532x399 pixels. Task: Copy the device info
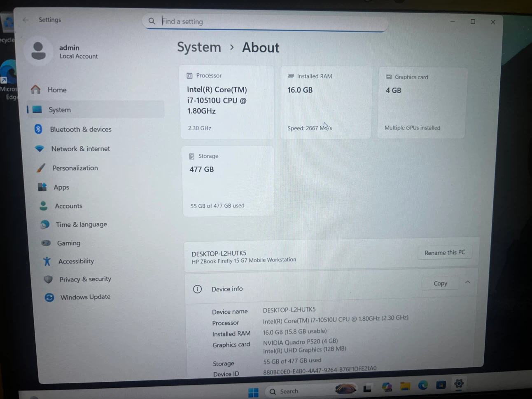pos(440,284)
